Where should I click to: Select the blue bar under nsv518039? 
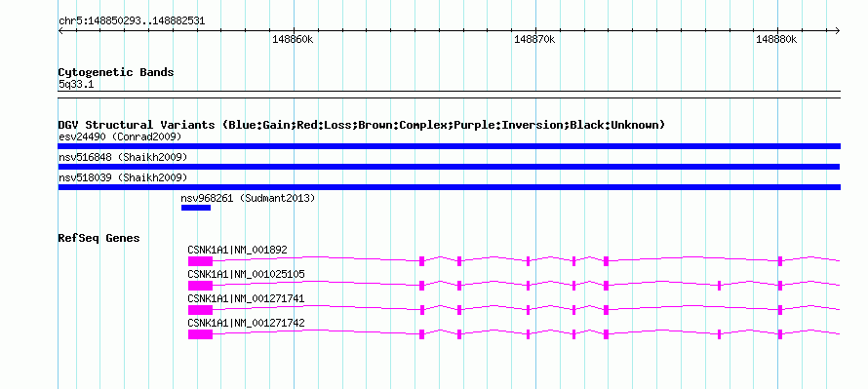(449, 187)
